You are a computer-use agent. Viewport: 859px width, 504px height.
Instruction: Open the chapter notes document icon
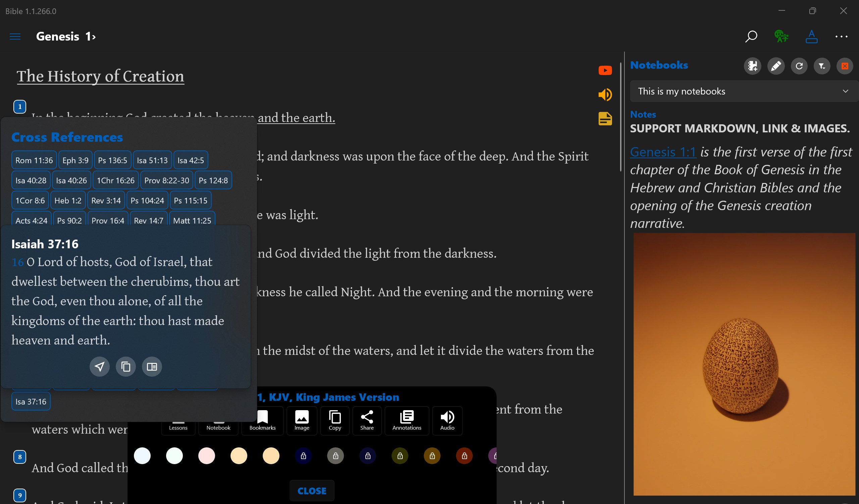point(605,119)
